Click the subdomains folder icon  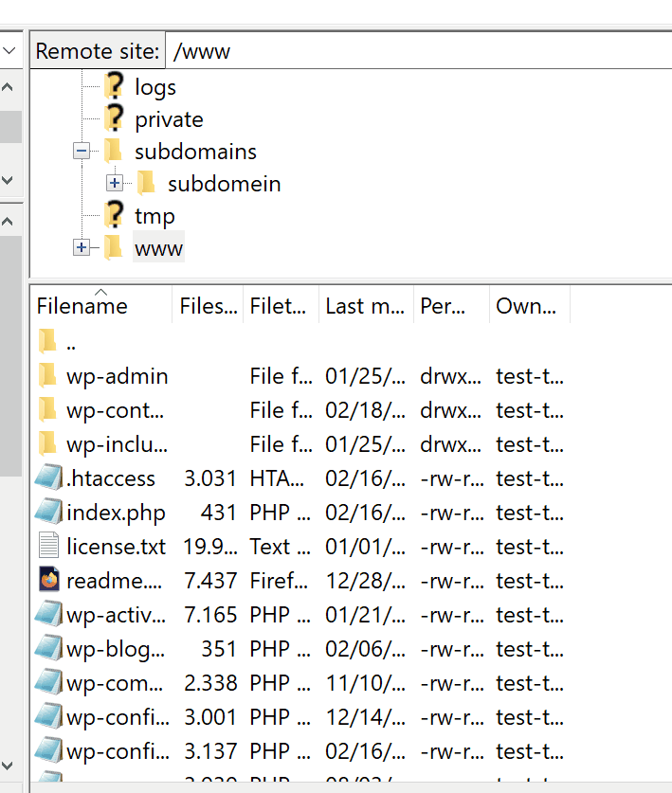pos(114,151)
